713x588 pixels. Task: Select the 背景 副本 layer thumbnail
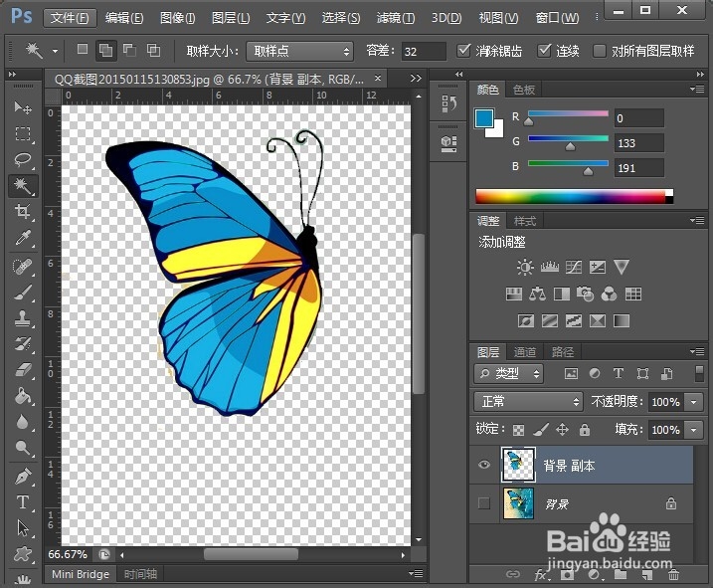coord(518,465)
